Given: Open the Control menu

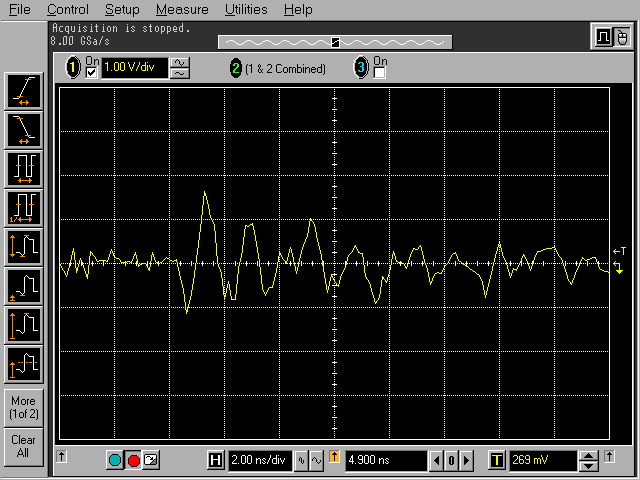Looking at the screenshot, I should click(x=68, y=9).
